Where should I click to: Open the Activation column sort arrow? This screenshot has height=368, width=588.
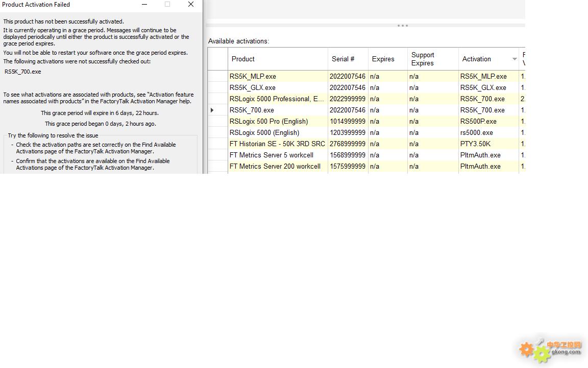click(514, 59)
